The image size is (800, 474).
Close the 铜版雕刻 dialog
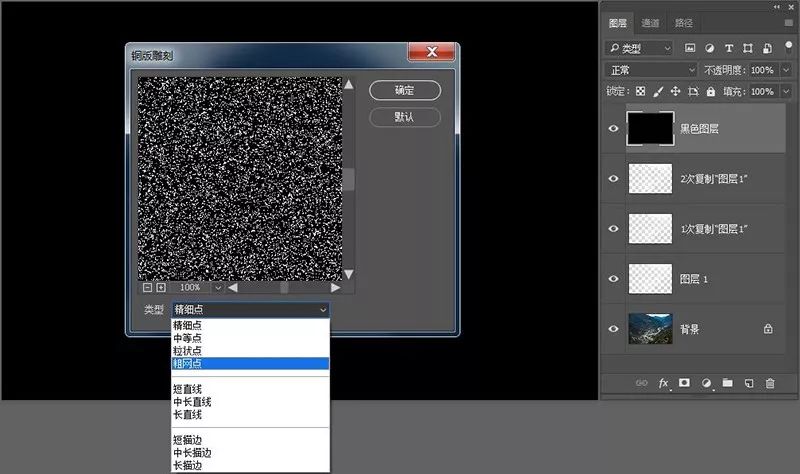click(x=432, y=52)
